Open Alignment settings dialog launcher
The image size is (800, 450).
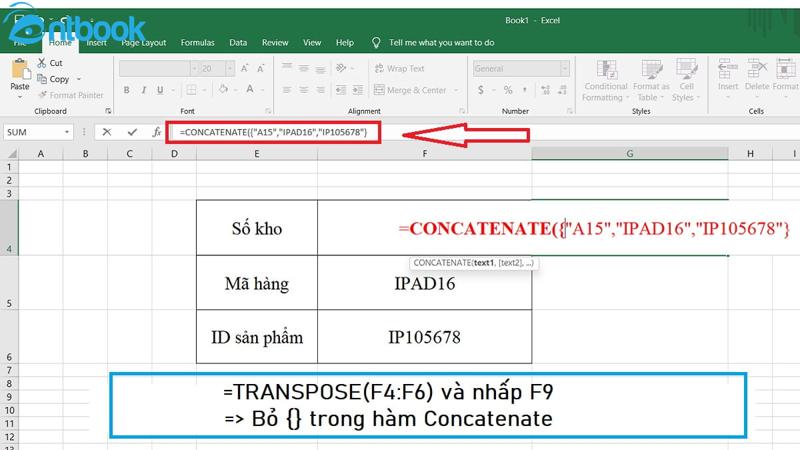(x=462, y=111)
